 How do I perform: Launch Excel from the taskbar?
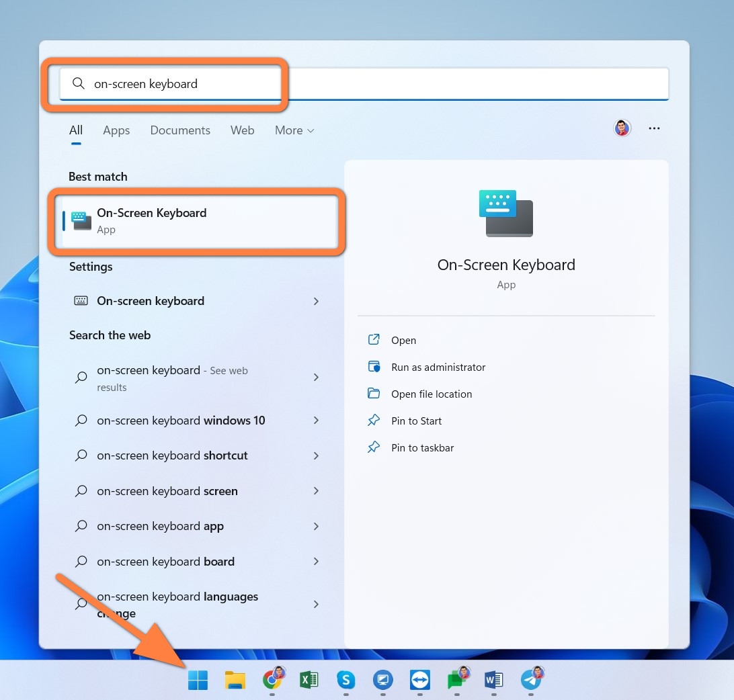[x=309, y=679]
